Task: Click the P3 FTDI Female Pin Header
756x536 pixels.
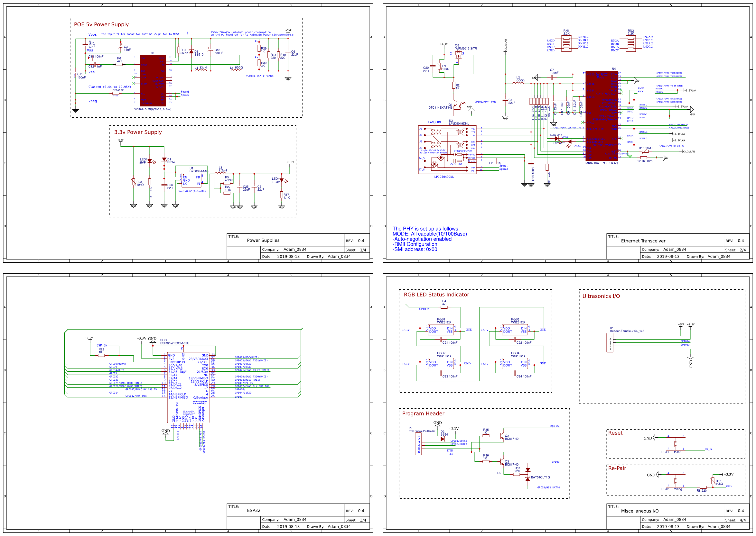Action: 418,444
